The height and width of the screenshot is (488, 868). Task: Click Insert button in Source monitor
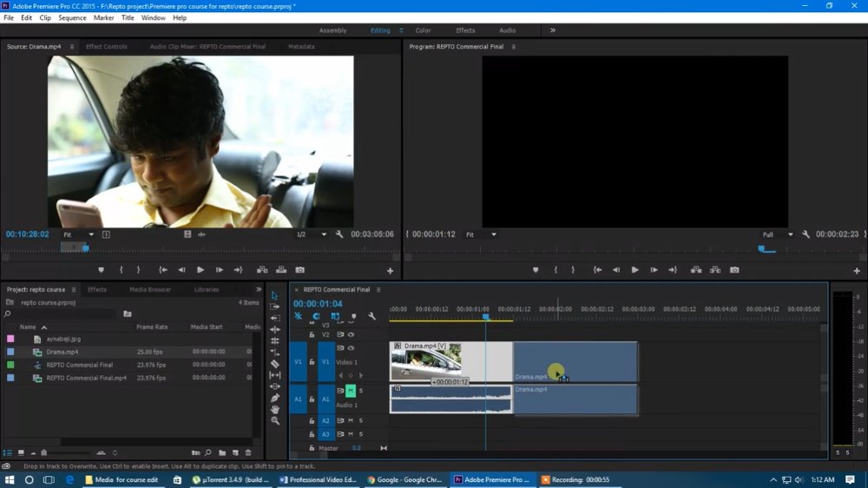[262, 270]
